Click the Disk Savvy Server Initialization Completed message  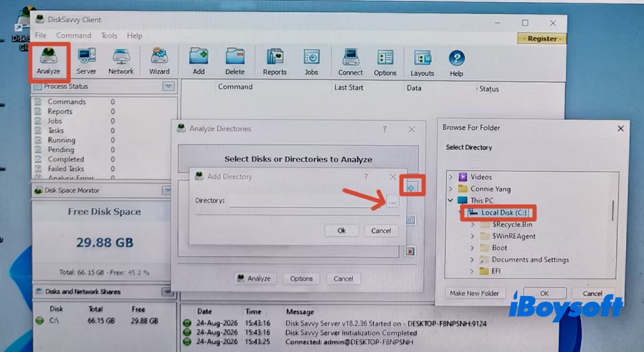point(351,333)
